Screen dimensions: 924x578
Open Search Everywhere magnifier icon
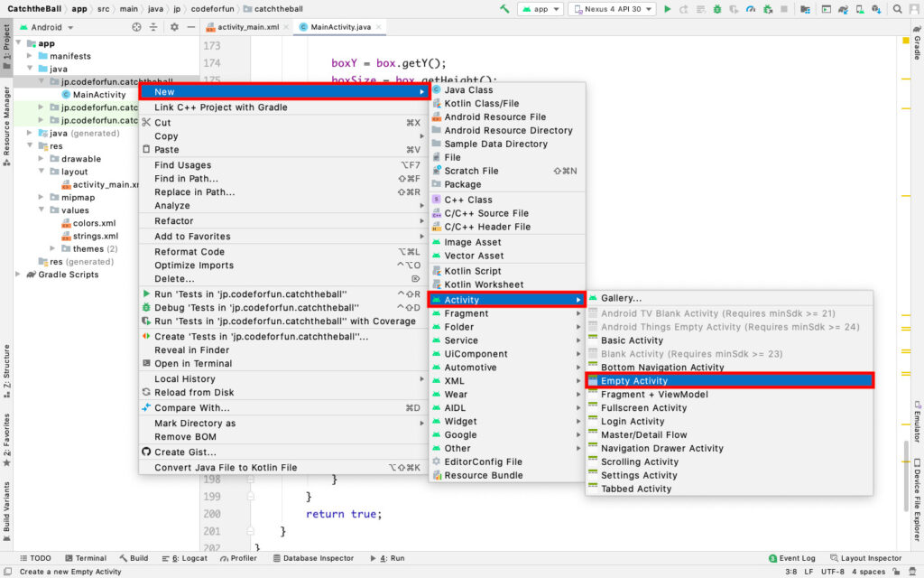pyautogui.click(x=897, y=9)
